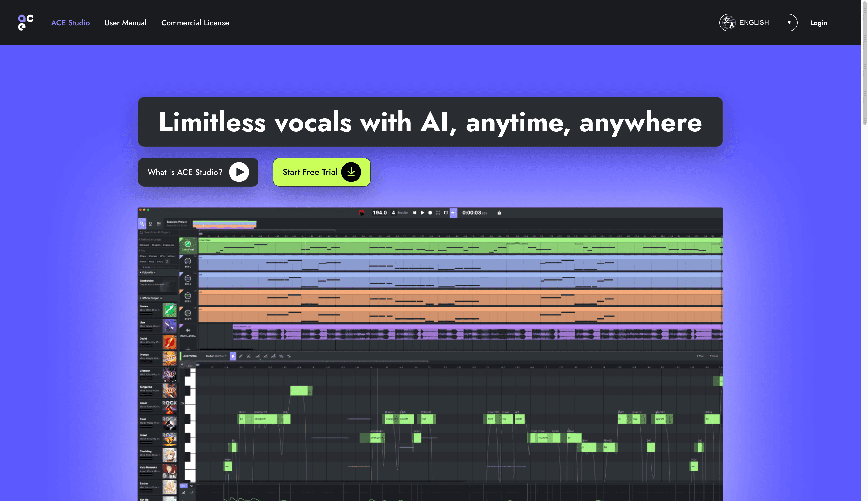The width and height of the screenshot is (868, 501).
Task: Click the record transport button
Action: [x=430, y=213]
